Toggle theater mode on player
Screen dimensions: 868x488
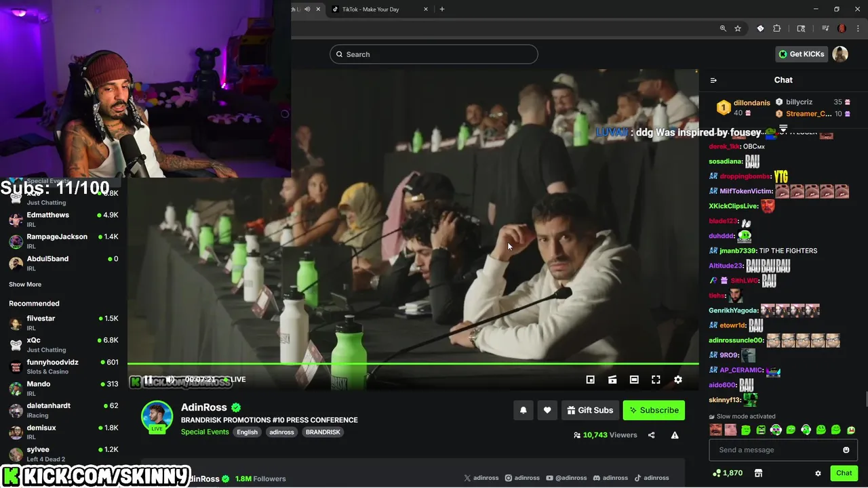coord(634,380)
